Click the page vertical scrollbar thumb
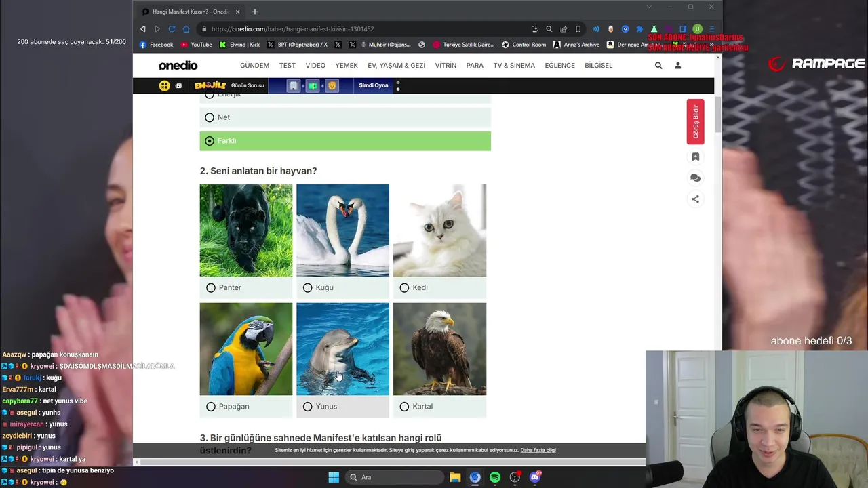Screen dimensions: 868x488 (x=717, y=115)
